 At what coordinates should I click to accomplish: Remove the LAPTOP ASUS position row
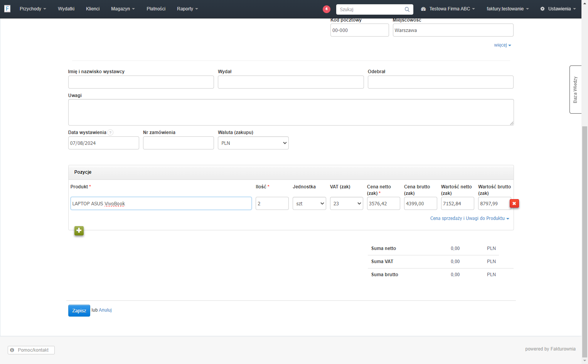(514, 203)
